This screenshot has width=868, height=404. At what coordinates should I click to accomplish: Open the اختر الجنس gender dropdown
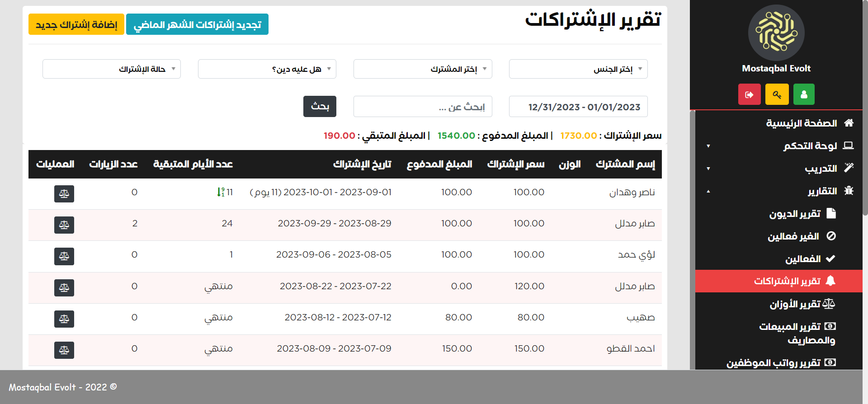[x=578, y=69]
